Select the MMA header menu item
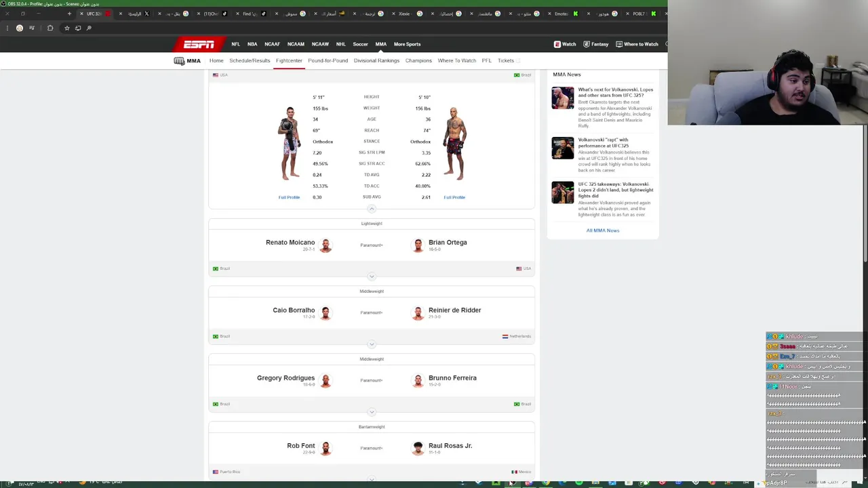 click(380, 44)
